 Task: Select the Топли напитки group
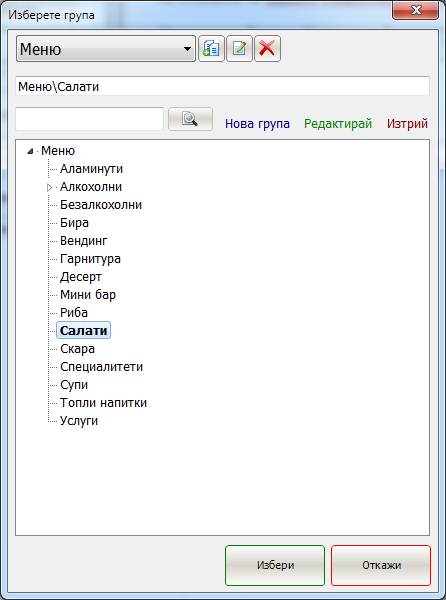click(103, 403)
